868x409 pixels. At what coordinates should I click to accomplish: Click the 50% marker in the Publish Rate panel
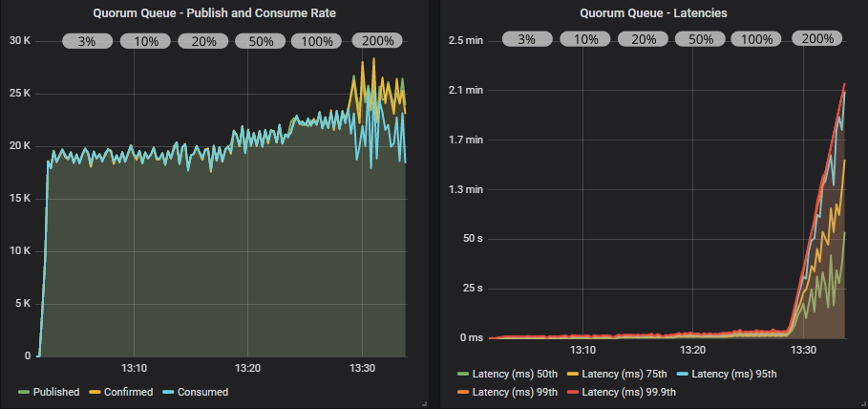(260, 40)
